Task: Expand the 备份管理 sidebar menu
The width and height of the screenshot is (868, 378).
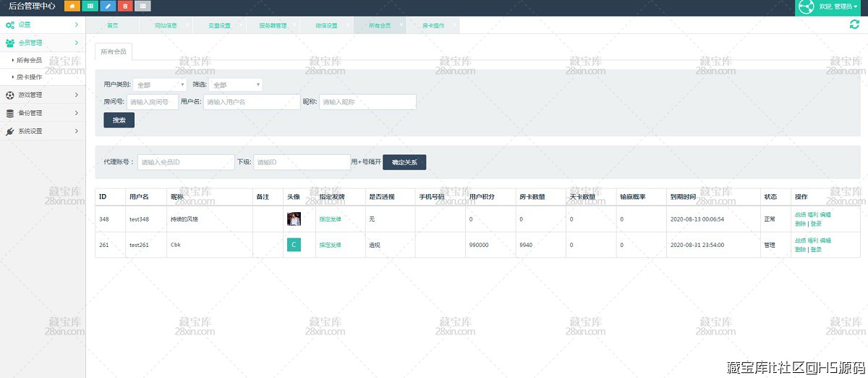Action: tap(43, 113)
